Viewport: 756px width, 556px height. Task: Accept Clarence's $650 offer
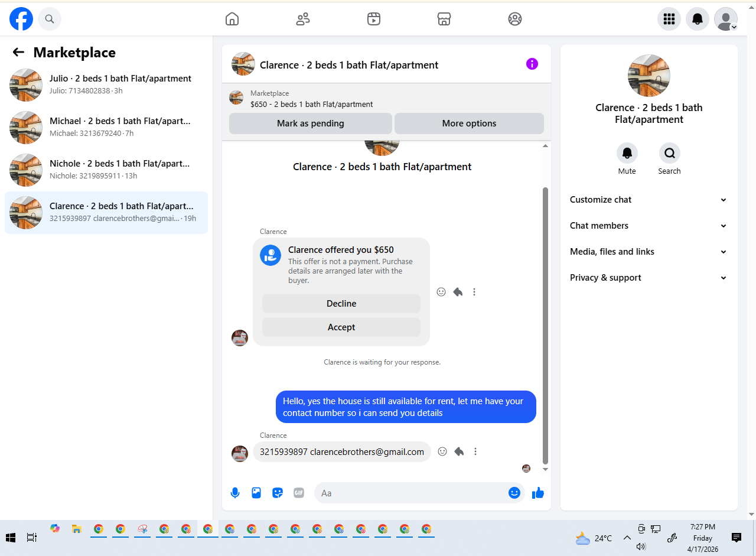[341, 327]
